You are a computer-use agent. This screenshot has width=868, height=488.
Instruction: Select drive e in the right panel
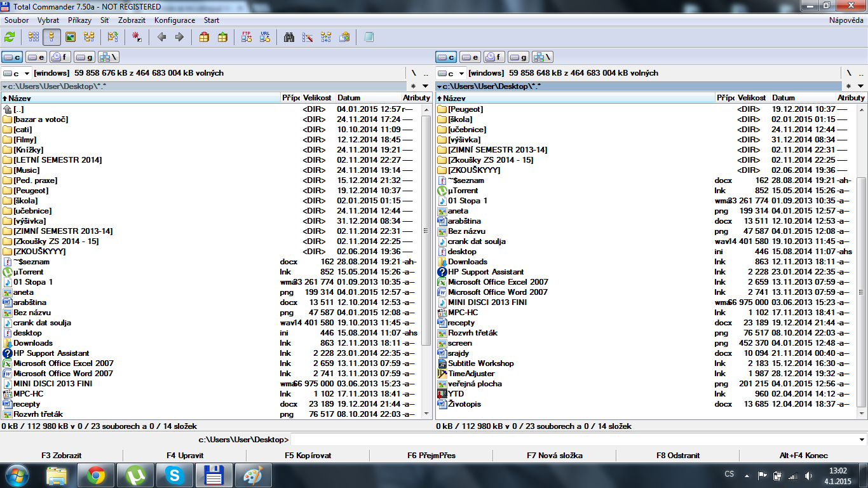click(x=471, y=57)
